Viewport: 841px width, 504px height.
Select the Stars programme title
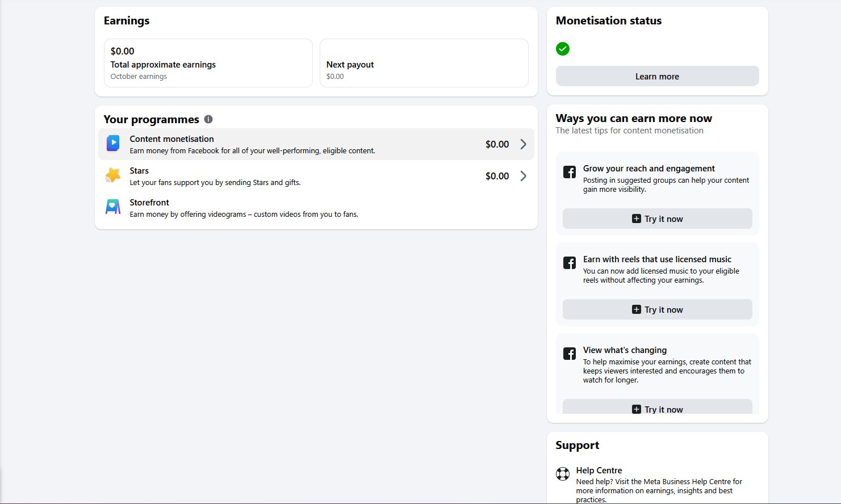click(x=139, y=171)
